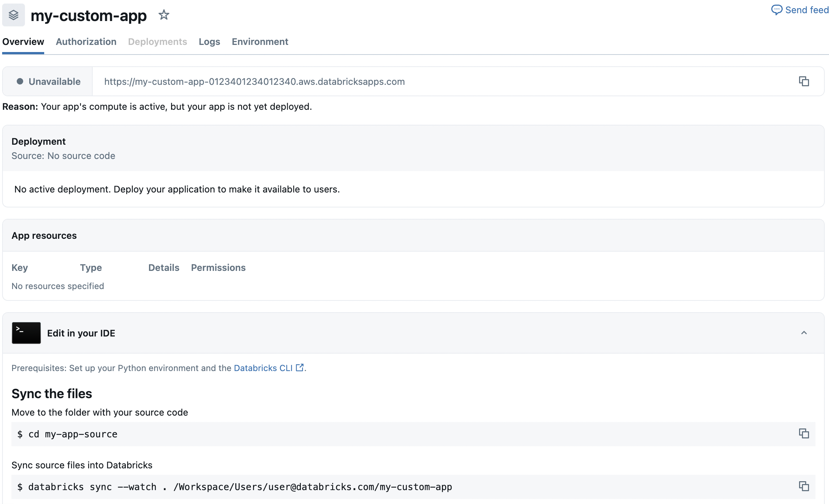
Task: Open the Logs tab
Action: click(x=209, y=42)
